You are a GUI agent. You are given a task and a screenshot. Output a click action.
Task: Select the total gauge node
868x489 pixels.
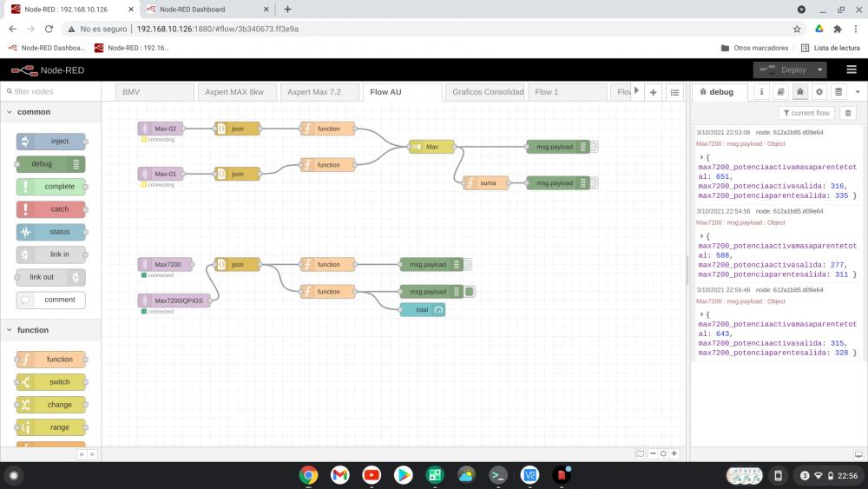423,310
